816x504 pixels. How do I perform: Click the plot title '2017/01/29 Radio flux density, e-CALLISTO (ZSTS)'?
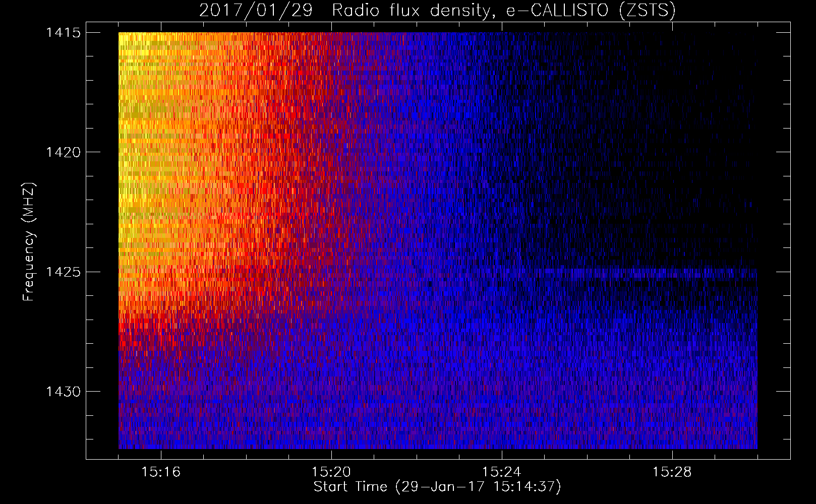click(x=437, y=11)
